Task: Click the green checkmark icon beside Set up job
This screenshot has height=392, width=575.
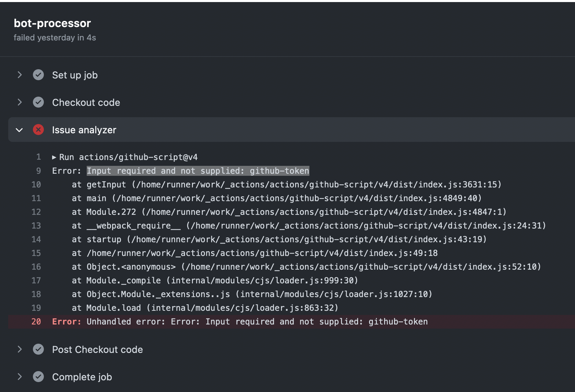Action: pos(38,75)
